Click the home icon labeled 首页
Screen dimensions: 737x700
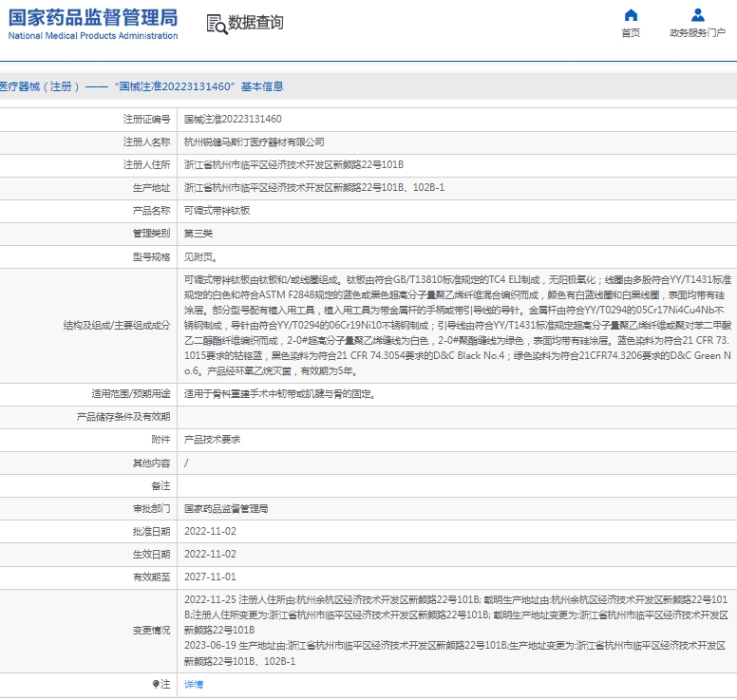631,15
